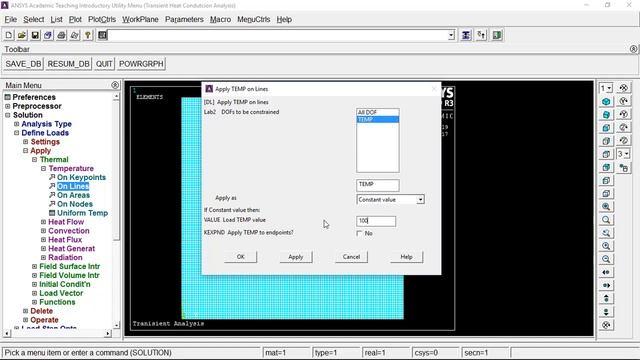Click Help button in the dialog
This screenshot has height=360, width=640.
tap(406, 257)
